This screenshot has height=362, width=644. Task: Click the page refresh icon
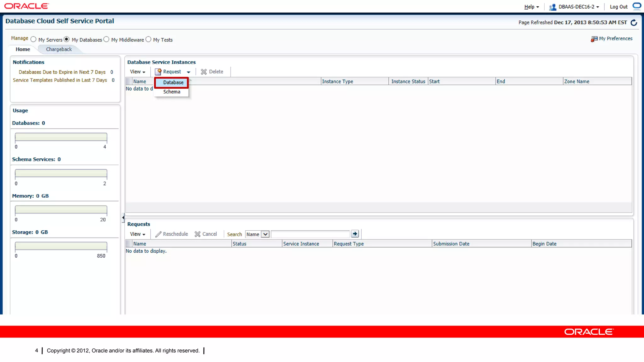tap(634, 23)
